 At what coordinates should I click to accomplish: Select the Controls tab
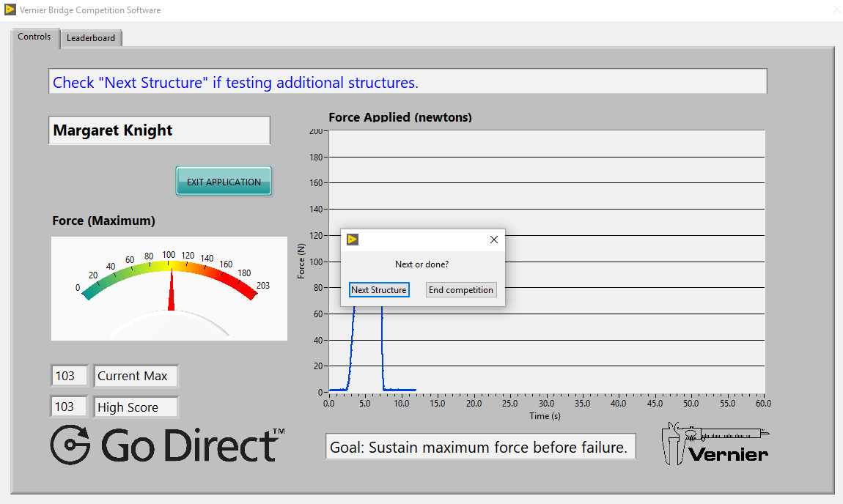pos(34,37)
